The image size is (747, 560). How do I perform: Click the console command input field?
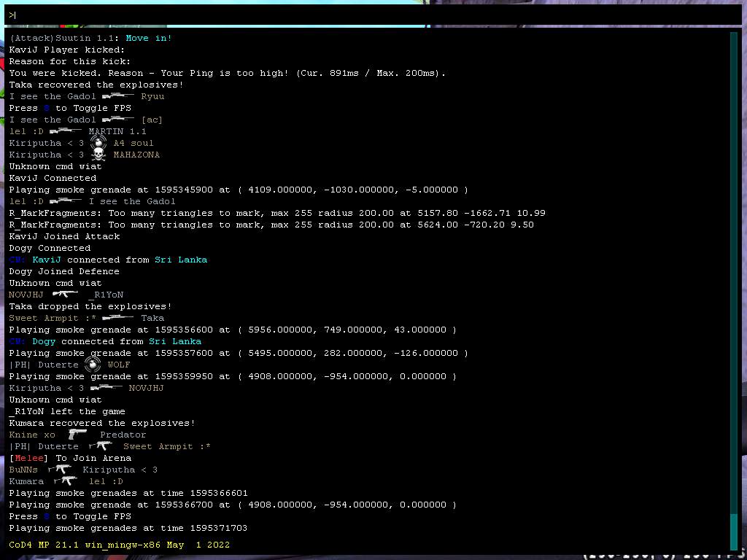[x=373, y=15]
